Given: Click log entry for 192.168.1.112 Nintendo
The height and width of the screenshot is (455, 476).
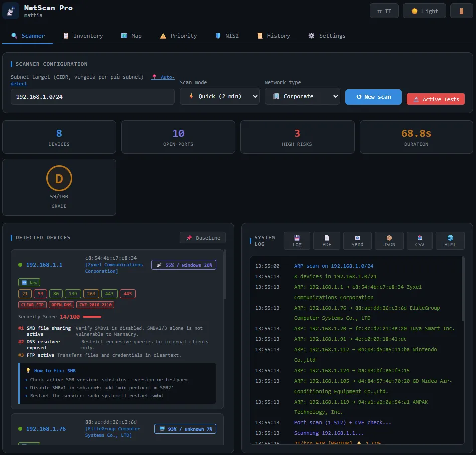Looking at the screenshot, I should [366, 355].
